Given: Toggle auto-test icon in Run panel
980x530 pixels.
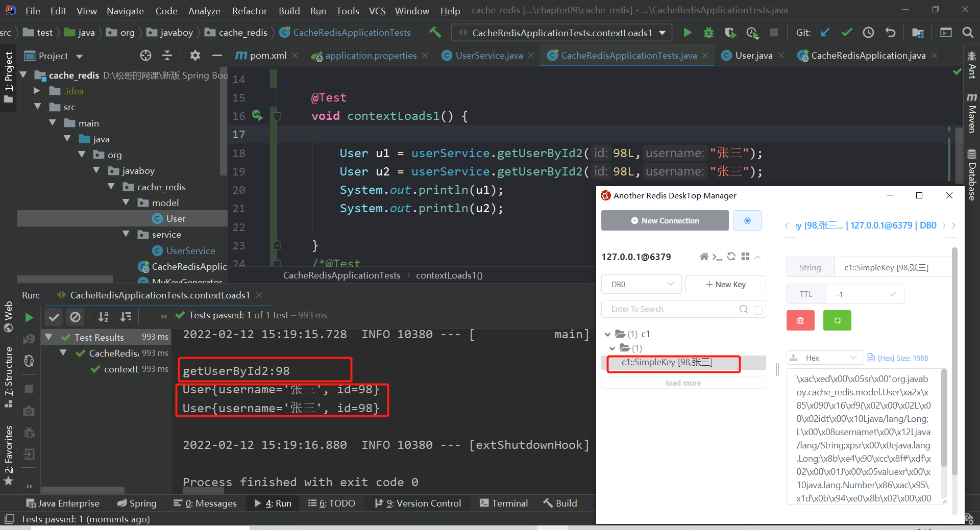Looking at the screenshot, I should 29,361.
